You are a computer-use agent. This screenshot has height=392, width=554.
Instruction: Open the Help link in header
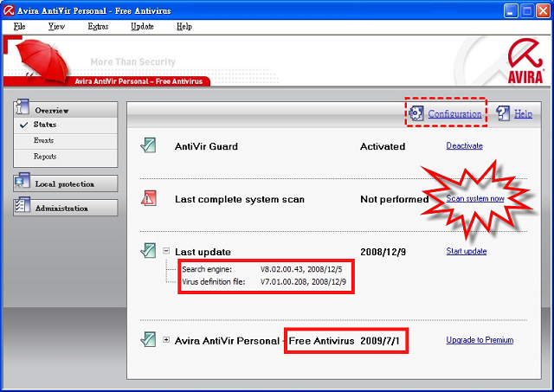pyautogui.click(x=523, y=113)
